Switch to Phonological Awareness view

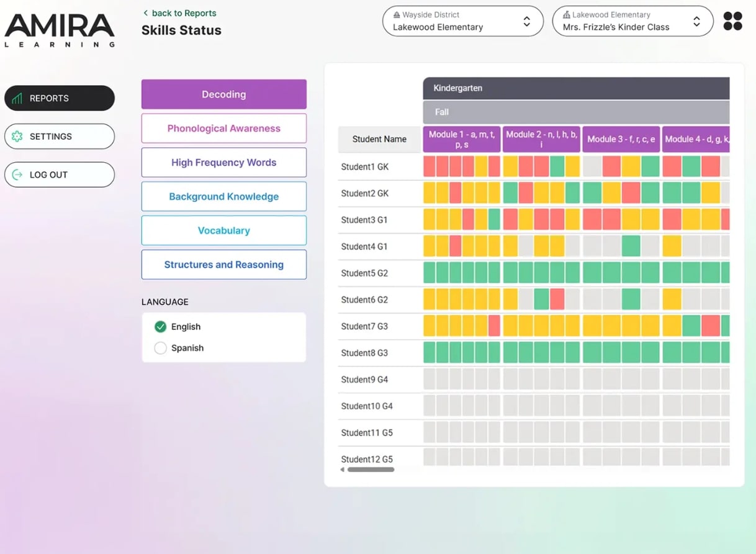tap(223, 128)
